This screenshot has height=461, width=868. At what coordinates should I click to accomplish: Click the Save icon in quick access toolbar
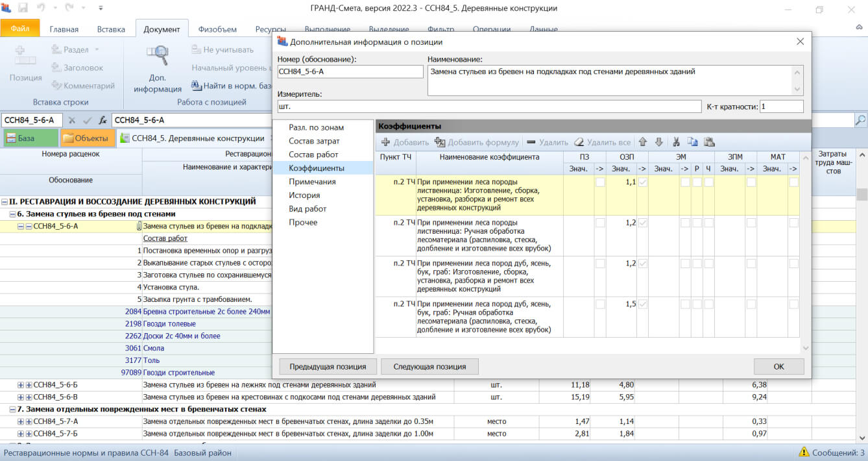[23, 8]
